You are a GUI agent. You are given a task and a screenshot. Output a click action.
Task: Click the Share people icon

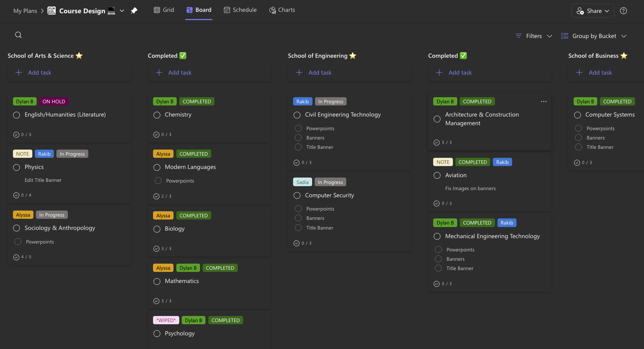coord(580,11)
